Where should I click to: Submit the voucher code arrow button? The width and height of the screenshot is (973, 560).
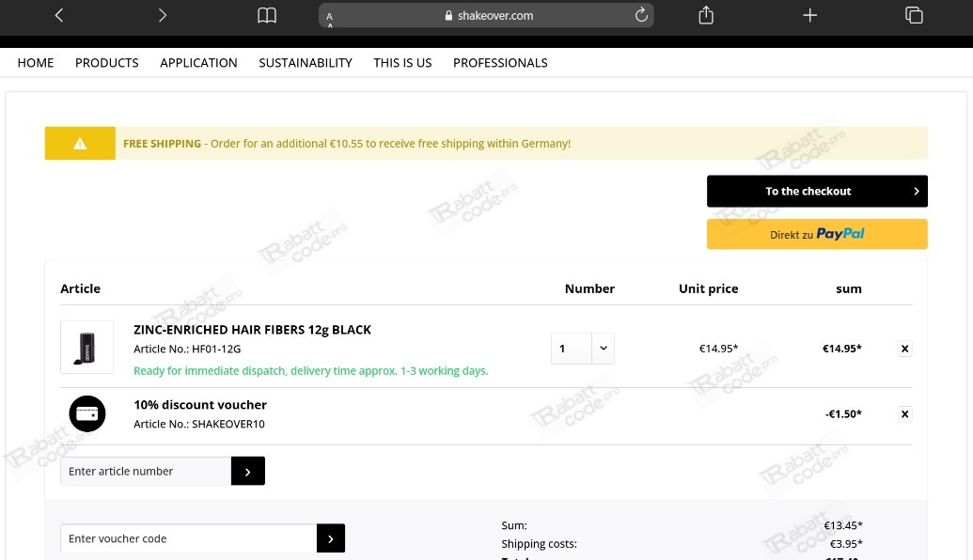click(x=331, y=538)
